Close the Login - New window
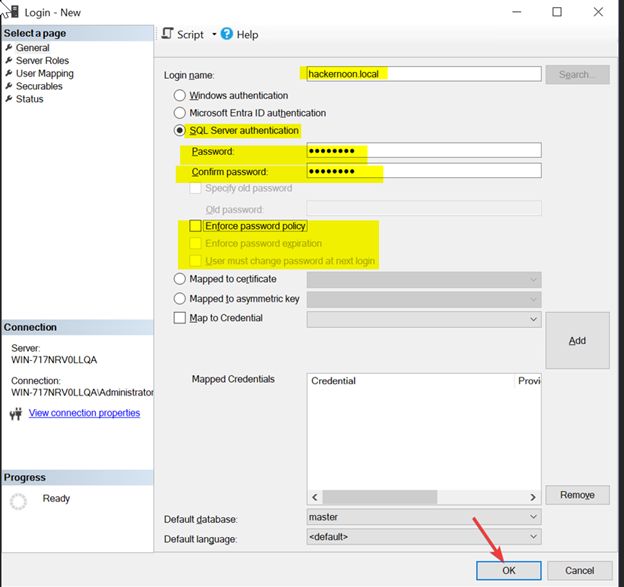The height and width of the screenshot is (587, 624). 598,12
